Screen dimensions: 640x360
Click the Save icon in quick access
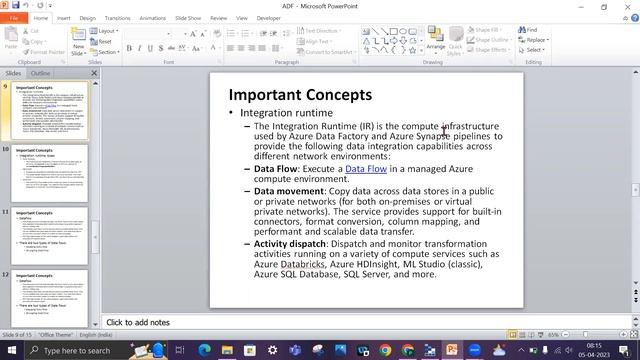pyautogui.click(x=16, y=5)
